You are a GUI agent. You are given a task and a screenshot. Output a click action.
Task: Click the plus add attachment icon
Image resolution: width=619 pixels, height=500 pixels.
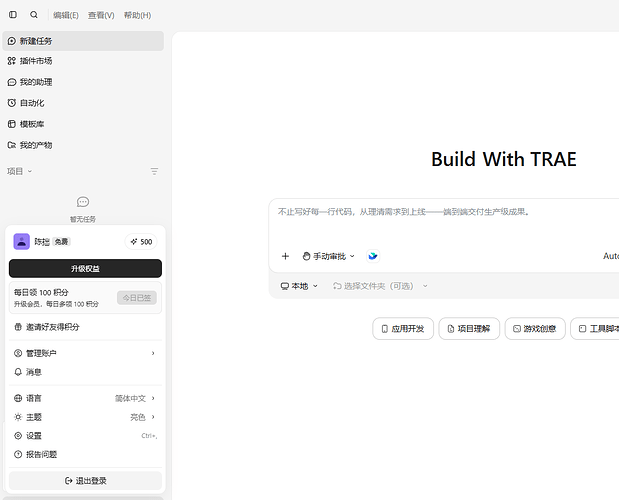point(285,256)
